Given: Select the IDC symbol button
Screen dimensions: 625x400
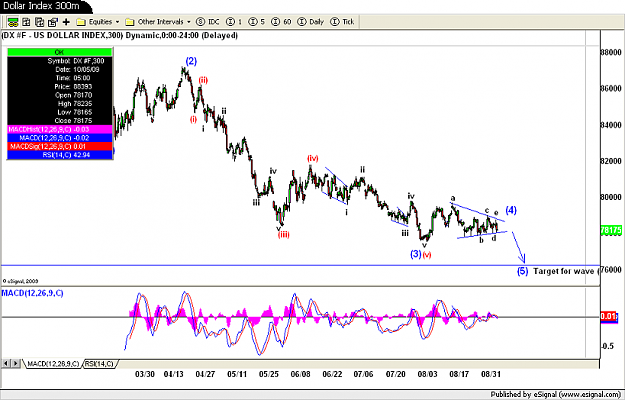Looking at the screenshot, I should [208, 22].
